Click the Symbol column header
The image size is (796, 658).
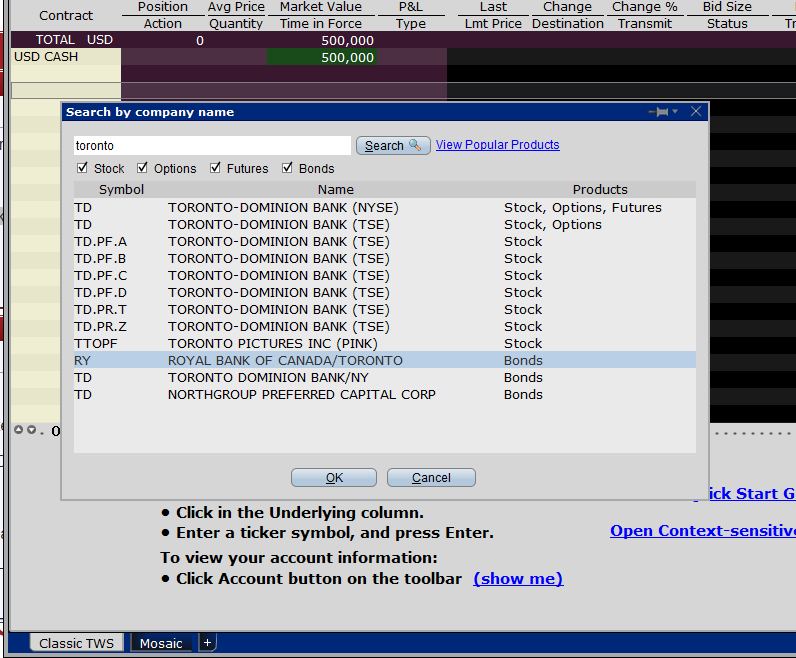pos(121,189)
